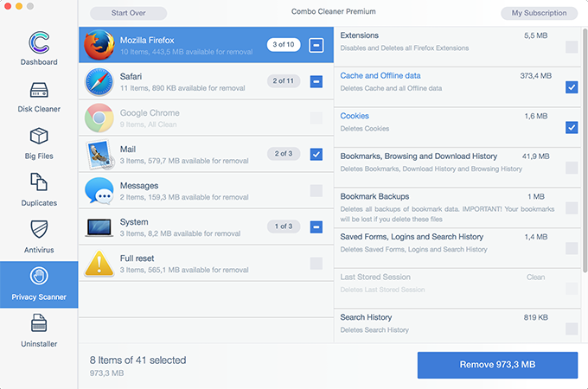Click the Messages speech bubble icon
This screenshot has height=389, width=588.
99,190
